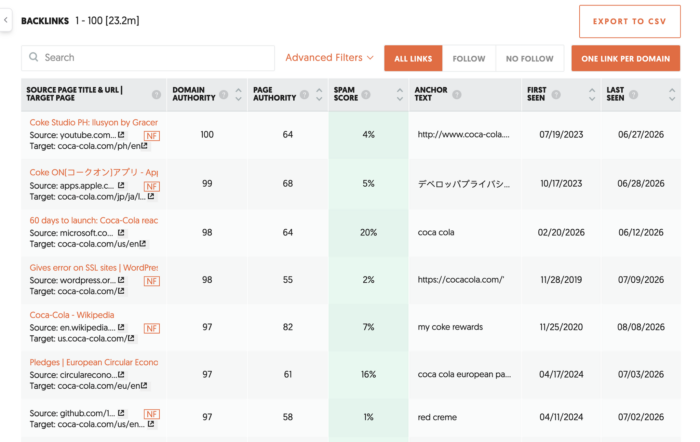Click NF badge on en.wikipedia row

[x=151, y=328]
